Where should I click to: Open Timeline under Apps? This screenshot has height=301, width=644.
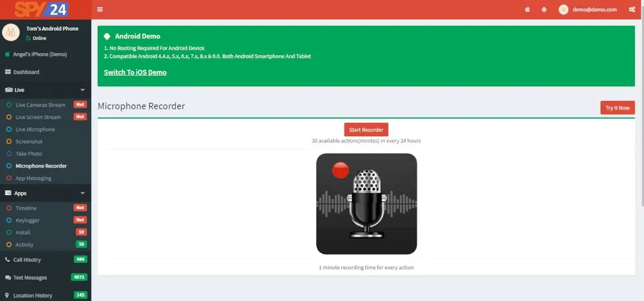point(26,208)
